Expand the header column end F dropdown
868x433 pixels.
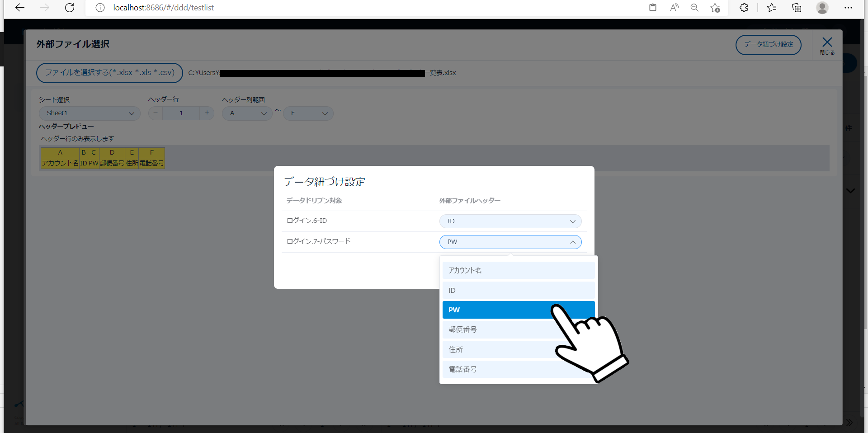click(308, 113)
